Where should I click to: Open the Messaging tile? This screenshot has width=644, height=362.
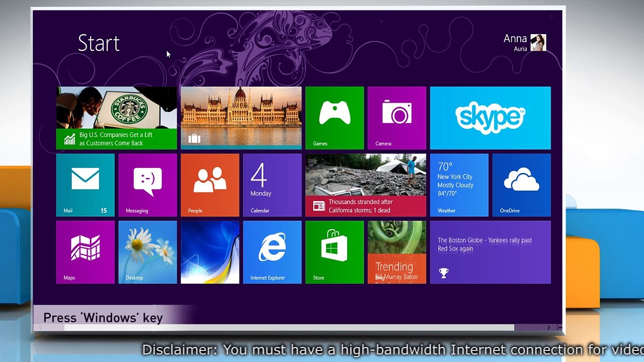pos(148,185)
